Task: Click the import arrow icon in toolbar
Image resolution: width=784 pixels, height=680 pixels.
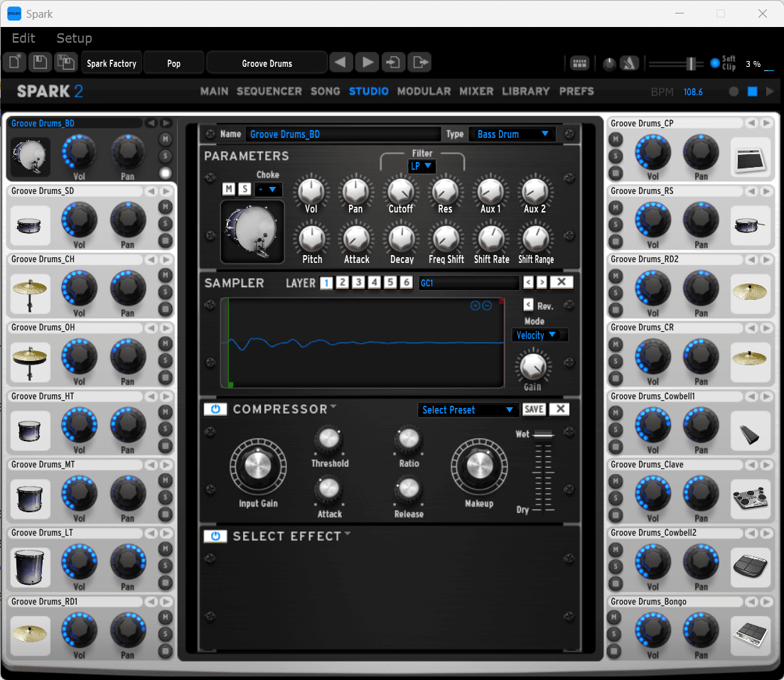Action: [x=392, y=63]
